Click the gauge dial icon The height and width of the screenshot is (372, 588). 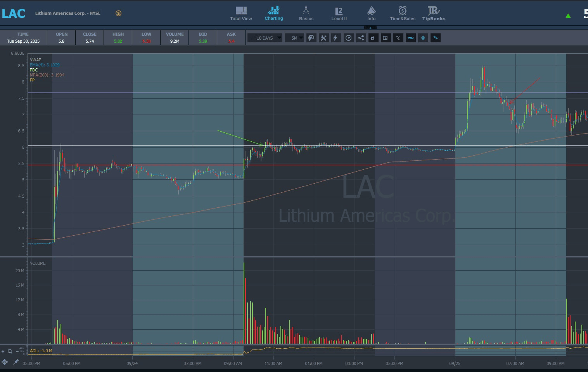point(349,38)
